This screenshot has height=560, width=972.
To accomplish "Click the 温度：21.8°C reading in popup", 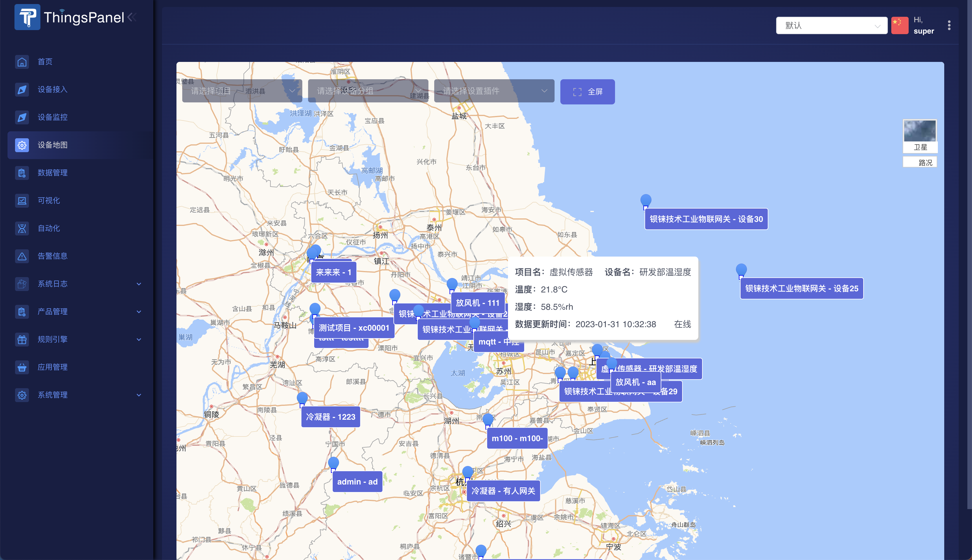I will (541, 289).
